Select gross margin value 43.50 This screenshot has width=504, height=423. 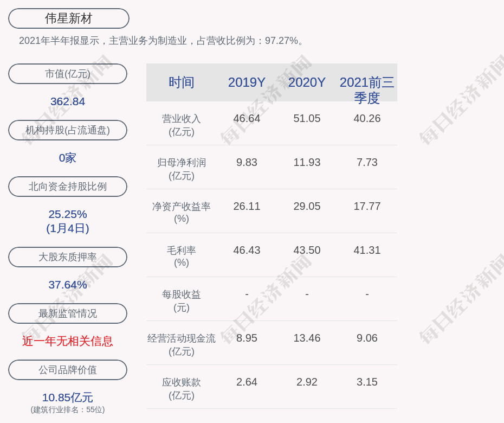click(x=307, y=250)
